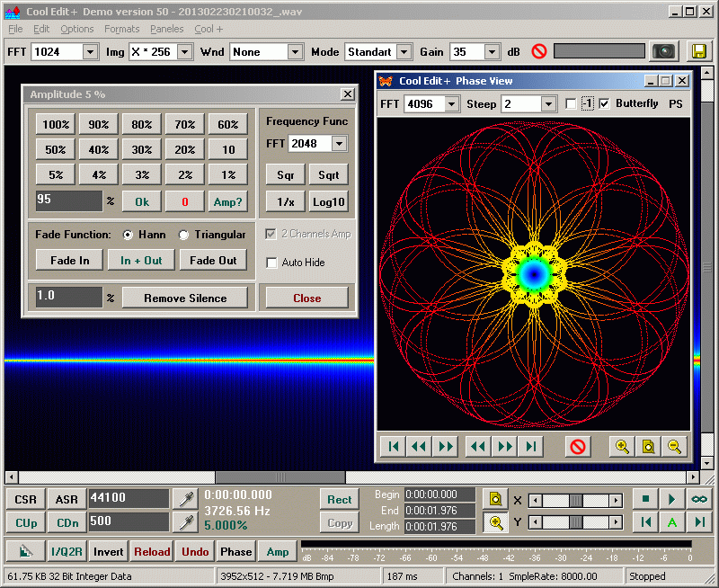Enable the Auto Hide checkbox
Screen dimensions: 719x588
271,263
